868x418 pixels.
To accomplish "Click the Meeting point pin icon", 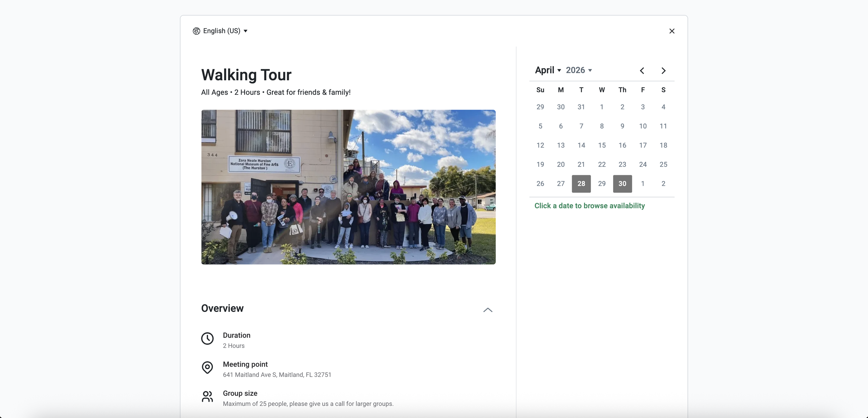I will point(207,367).
